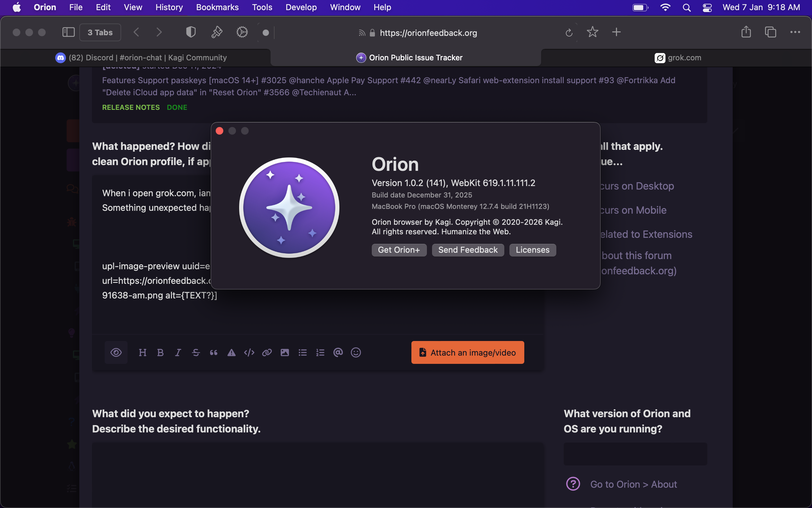This screenshot has height=508, width=812.
Task: Open the History menu
Action: pos(169,7)
